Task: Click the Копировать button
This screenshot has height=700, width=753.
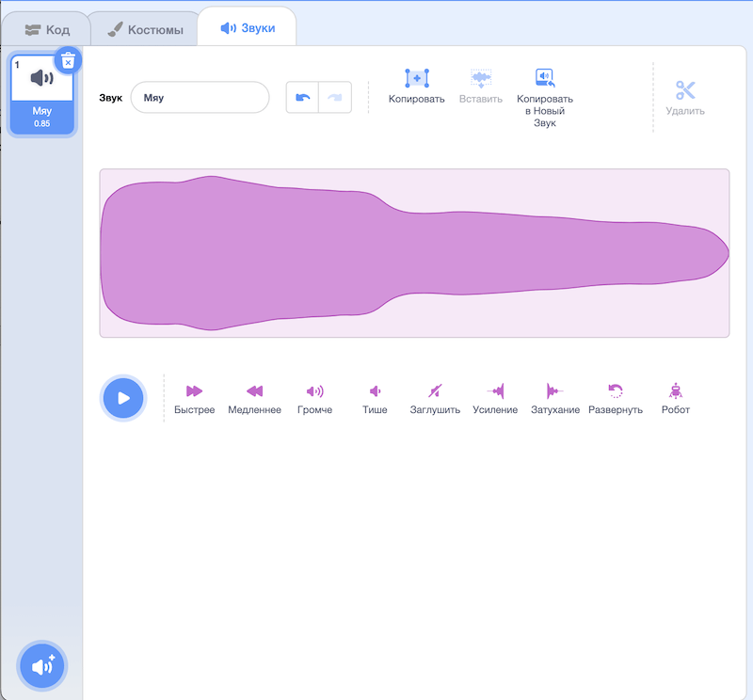Action: (416, 86)
